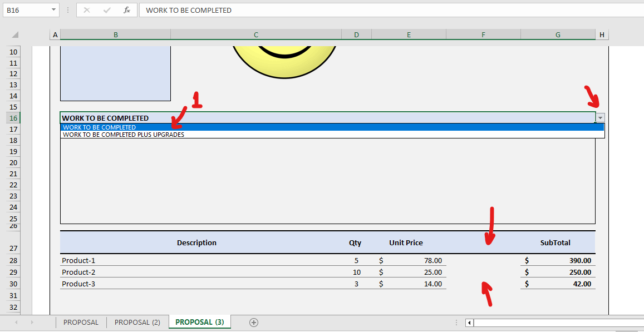The height and width of the screenshot is (332, 644).
Task: Select row 25 header
Action: point(13,218)
